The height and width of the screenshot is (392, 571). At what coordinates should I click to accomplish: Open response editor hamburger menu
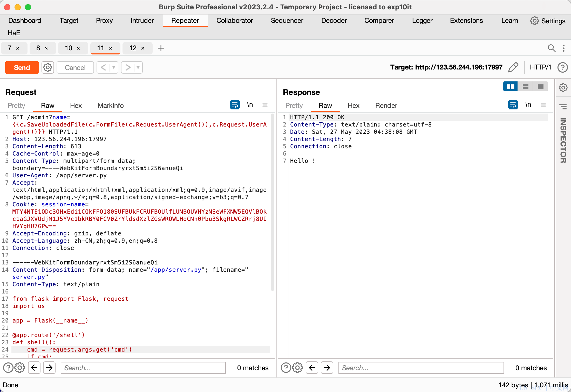pyautogui.click(x=543, y=105)
